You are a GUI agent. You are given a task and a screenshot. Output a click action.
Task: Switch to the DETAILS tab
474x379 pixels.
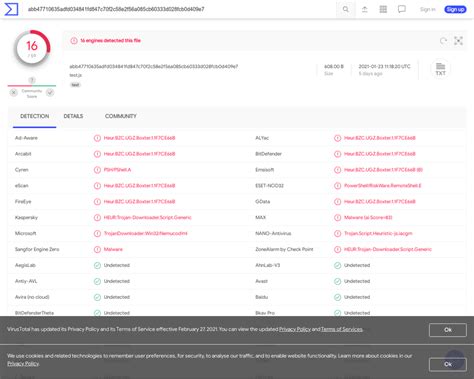pos(73,116)
